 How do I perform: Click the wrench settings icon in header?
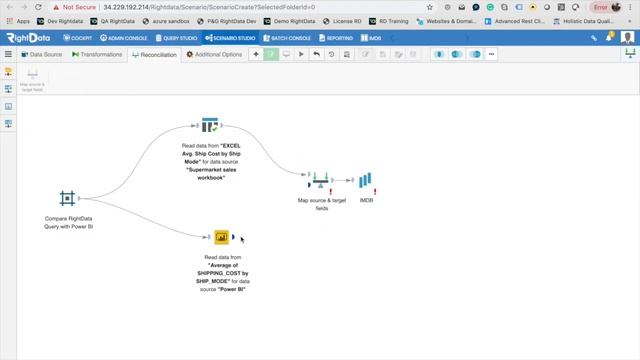tap(594, 38)
